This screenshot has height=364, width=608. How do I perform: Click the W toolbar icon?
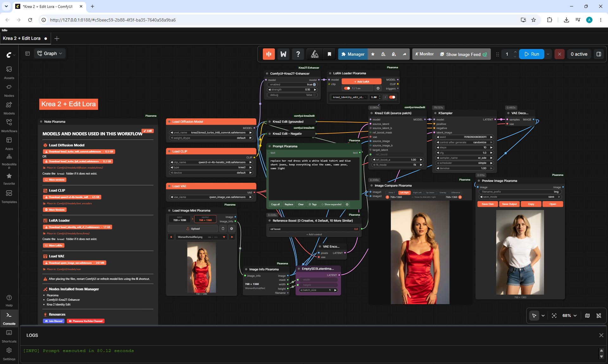click(283, 54)
